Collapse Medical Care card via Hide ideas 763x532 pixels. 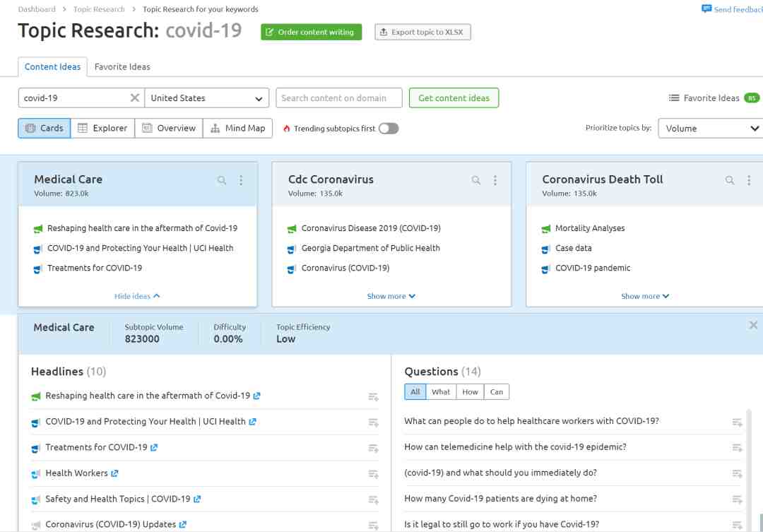coord(137,296)
